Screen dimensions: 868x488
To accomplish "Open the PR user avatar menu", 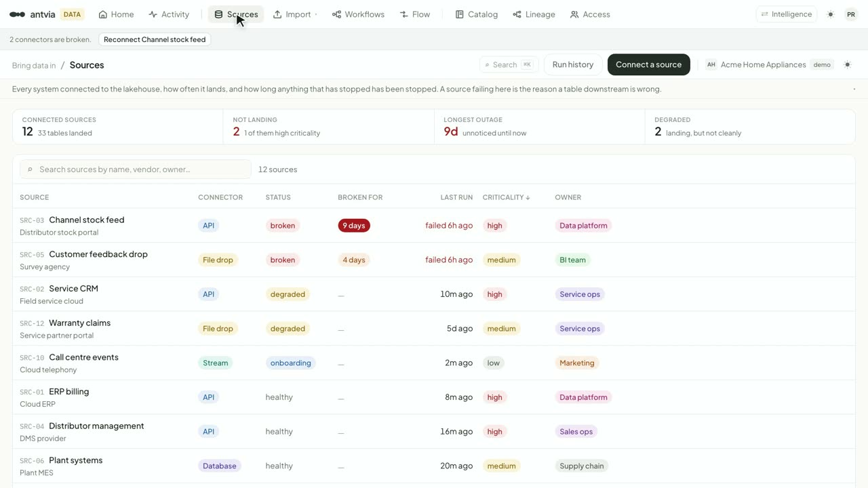I will pyautogui.click(x=851, y=14).
